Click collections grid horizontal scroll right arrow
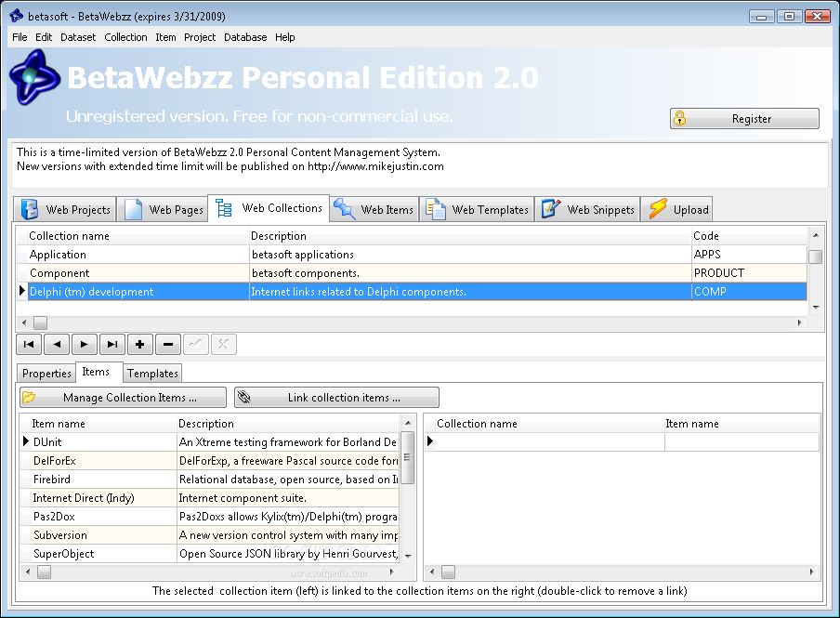840x618 pixels. (x=800, y=322)
